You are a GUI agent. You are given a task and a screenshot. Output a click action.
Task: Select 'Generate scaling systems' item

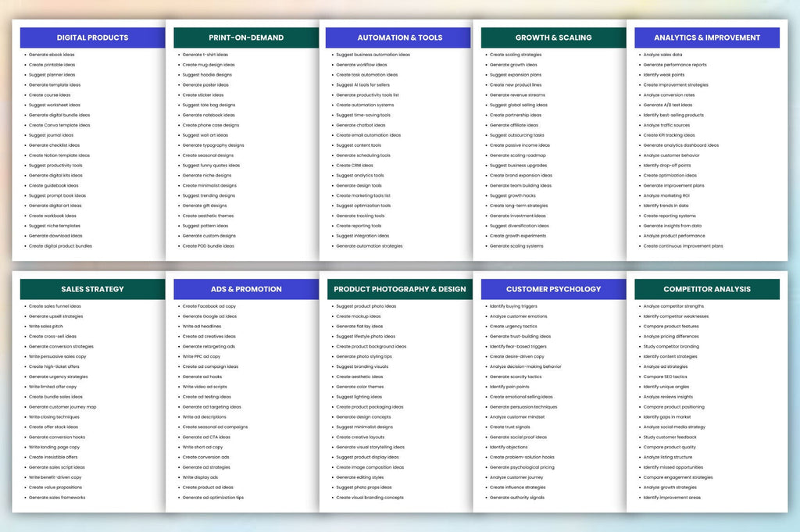coord(516,246)
